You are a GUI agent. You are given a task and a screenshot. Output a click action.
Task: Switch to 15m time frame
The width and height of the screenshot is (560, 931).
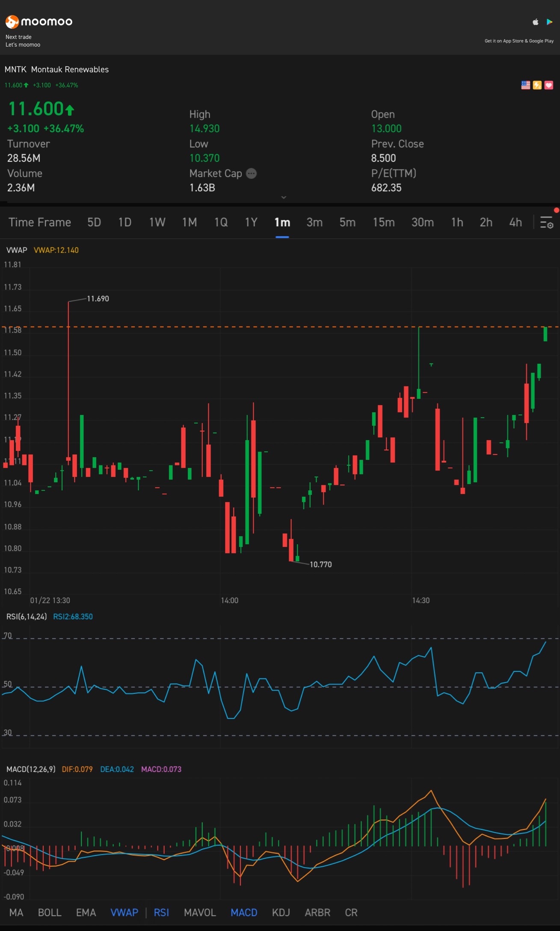tap(384, 222)
